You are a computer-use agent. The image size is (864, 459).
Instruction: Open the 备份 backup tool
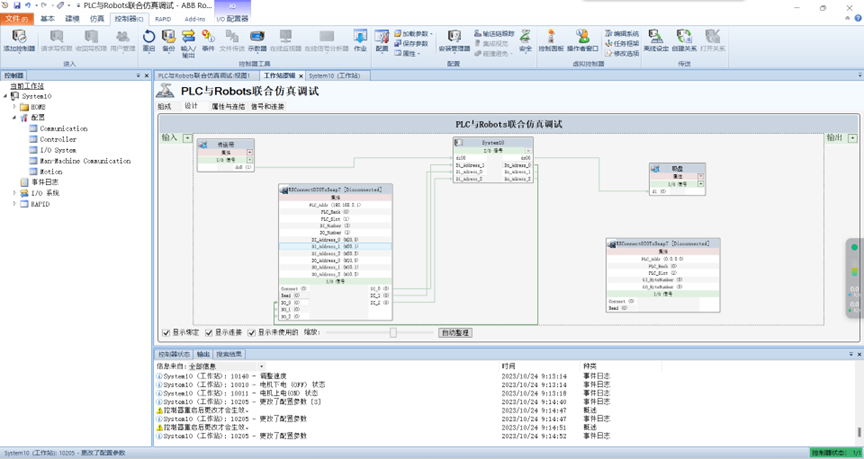(x=169, y=41)
